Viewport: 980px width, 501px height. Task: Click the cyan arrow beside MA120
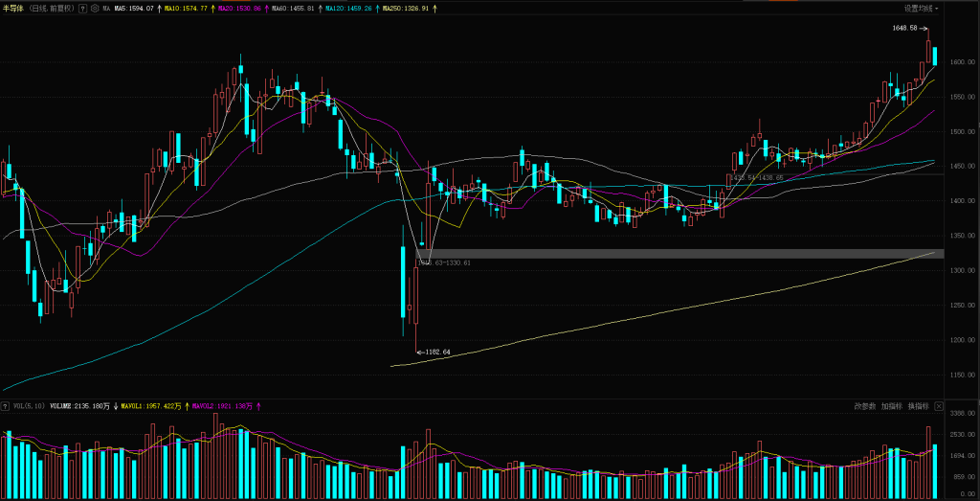coord(377,8)
